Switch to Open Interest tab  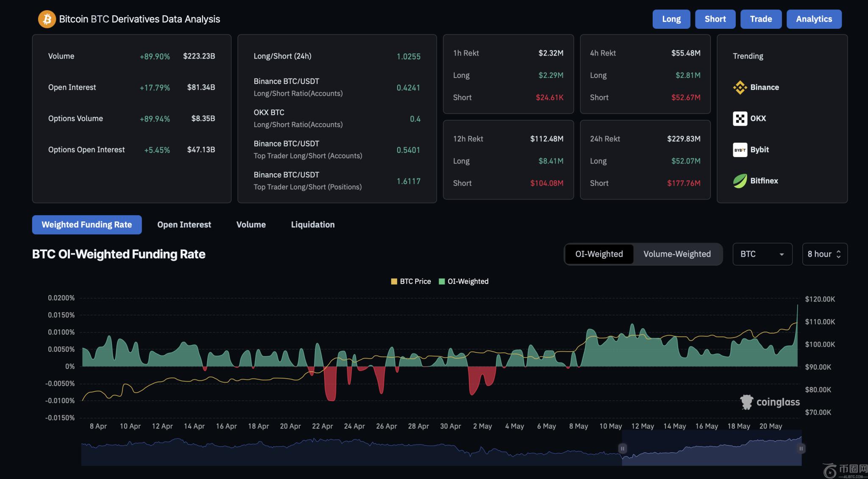point(184,224)
